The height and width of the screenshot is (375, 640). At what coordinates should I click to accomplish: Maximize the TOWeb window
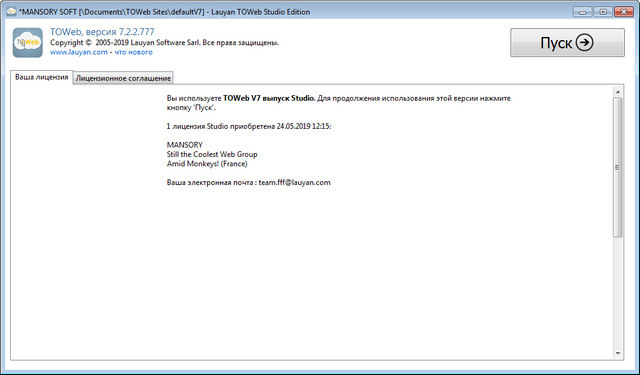(x=603, y=12)
